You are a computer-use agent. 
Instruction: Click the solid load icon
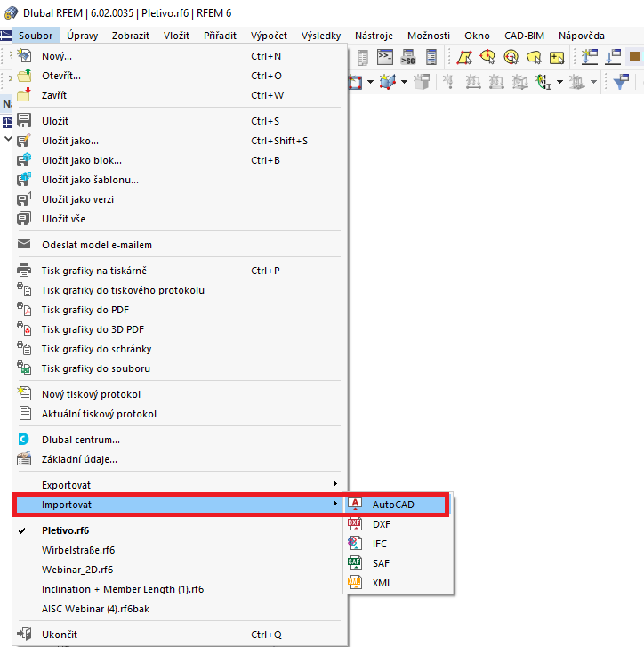[519, 82]
